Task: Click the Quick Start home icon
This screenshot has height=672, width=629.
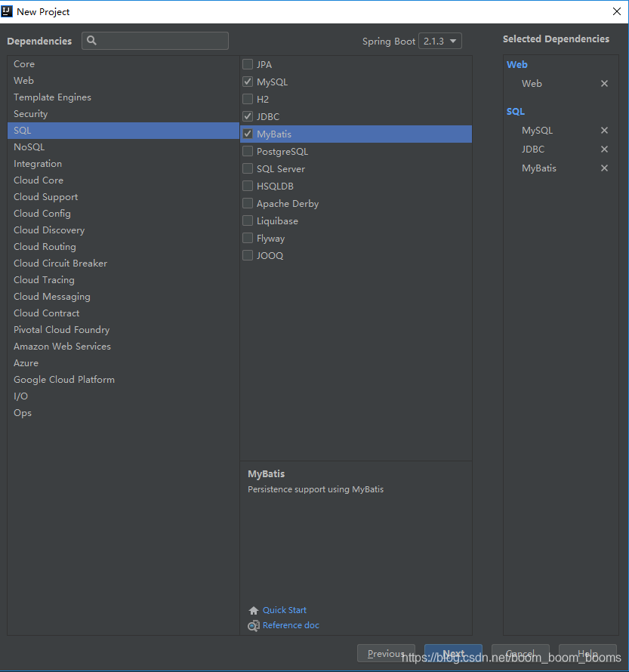Action: click(253, 610)
